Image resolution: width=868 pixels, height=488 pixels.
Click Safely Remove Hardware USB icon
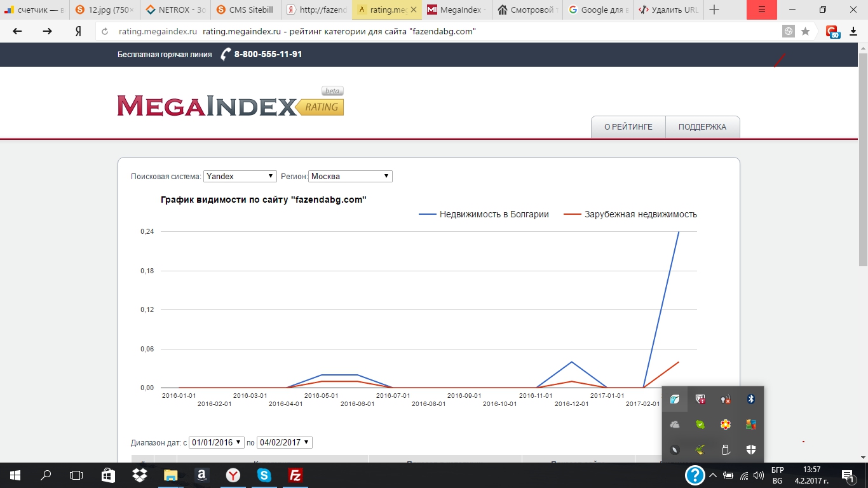[726, 450]
